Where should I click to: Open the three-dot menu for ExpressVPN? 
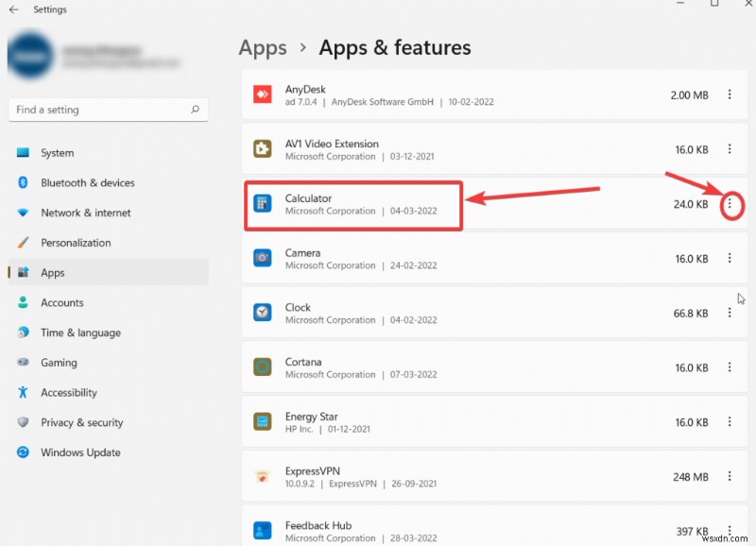730,476
